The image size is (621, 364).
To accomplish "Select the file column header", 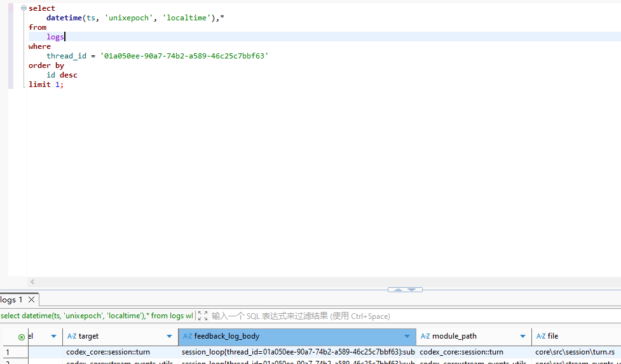I will point(577,336).
